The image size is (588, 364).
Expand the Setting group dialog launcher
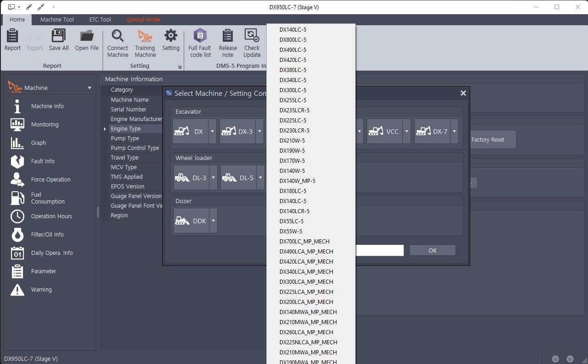pos(180,67)
